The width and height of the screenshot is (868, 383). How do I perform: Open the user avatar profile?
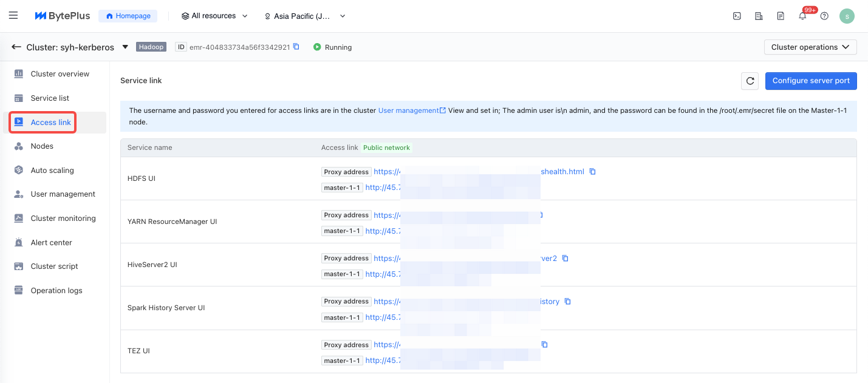(x=847, y=16)
